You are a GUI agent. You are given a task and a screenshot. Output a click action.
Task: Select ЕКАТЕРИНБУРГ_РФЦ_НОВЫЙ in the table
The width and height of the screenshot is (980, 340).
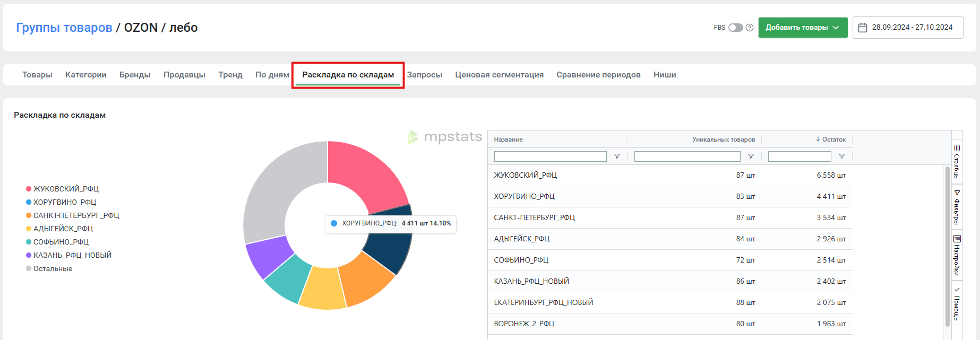[544, 302]
